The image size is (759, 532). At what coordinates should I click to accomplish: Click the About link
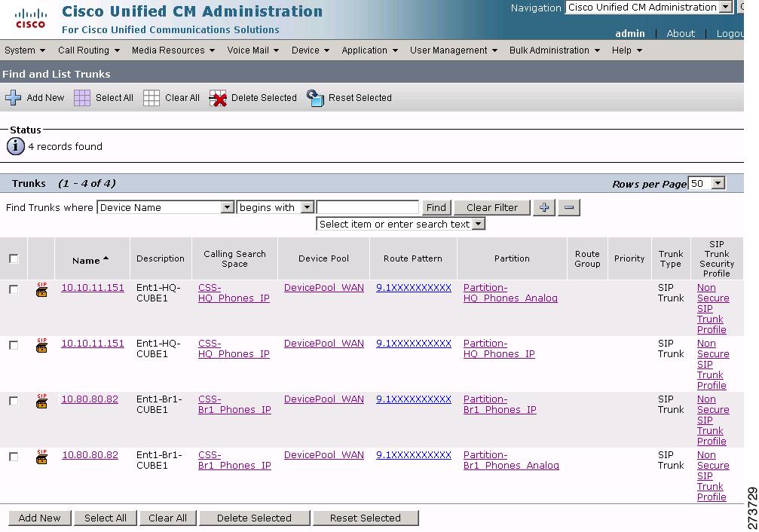click(x=681, y=33)
